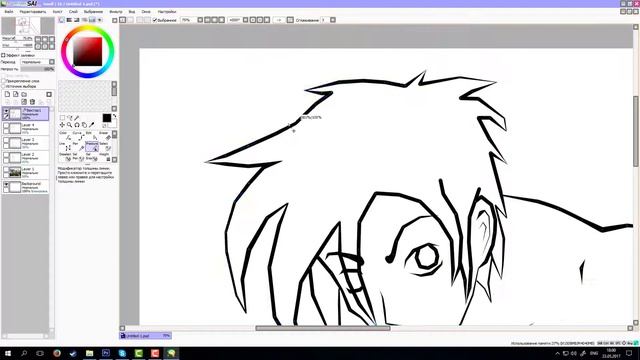Select the Layer 4 row

pyautogui.click(x=25, y=128)
